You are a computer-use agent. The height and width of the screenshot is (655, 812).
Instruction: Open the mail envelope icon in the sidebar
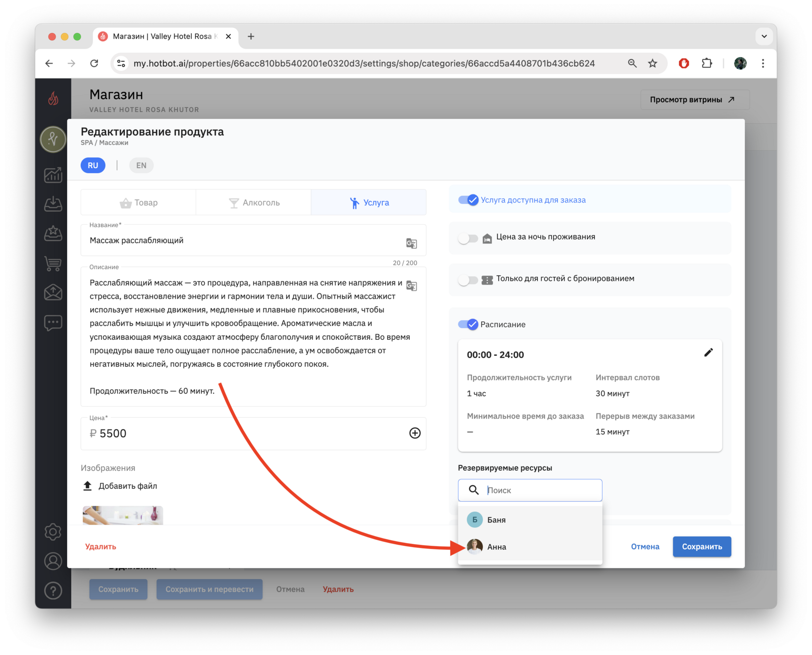coord(53,293)
